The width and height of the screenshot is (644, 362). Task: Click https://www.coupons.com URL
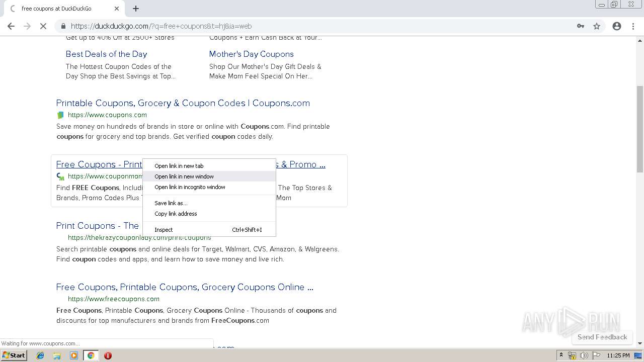107,115
